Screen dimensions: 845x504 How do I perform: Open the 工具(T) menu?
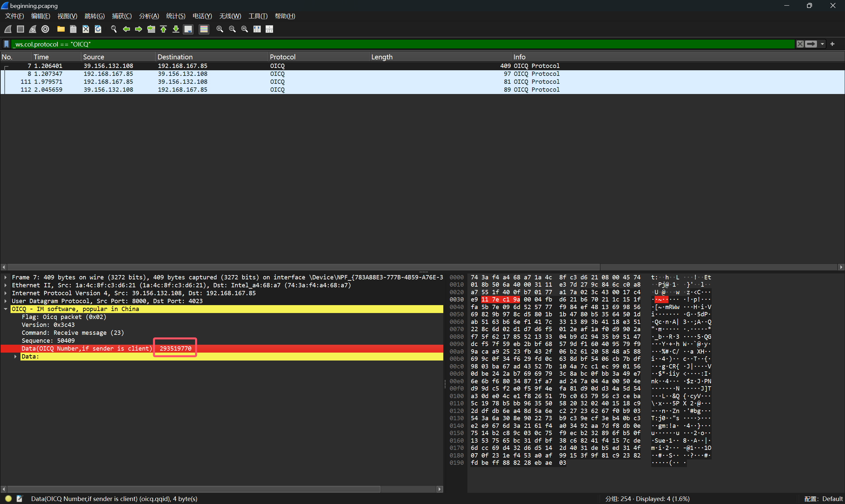pyautogui.click(x=258, y=16)
